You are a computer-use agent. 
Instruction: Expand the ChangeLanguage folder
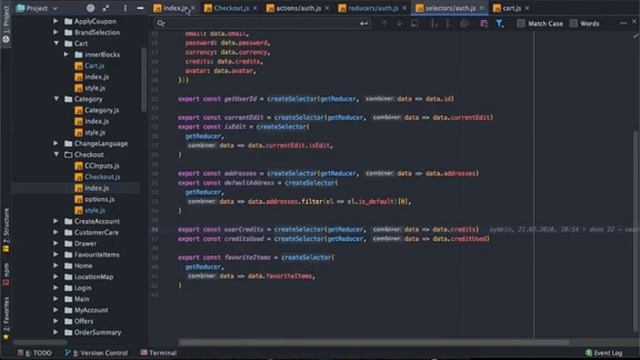(56, 143)
